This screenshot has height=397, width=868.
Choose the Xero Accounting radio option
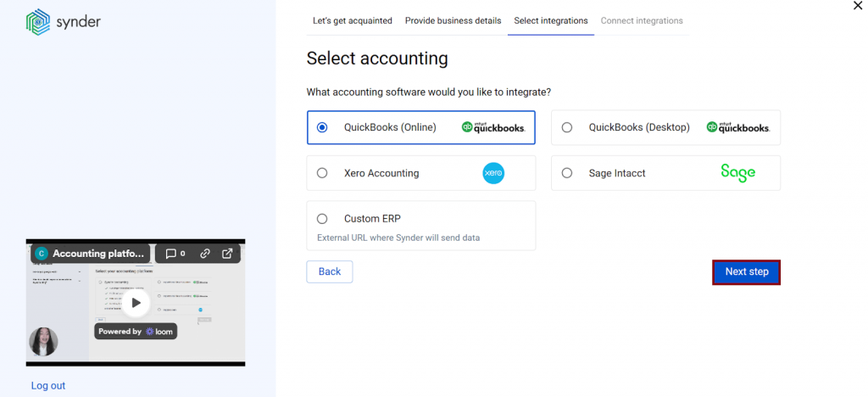click(322, 173)
